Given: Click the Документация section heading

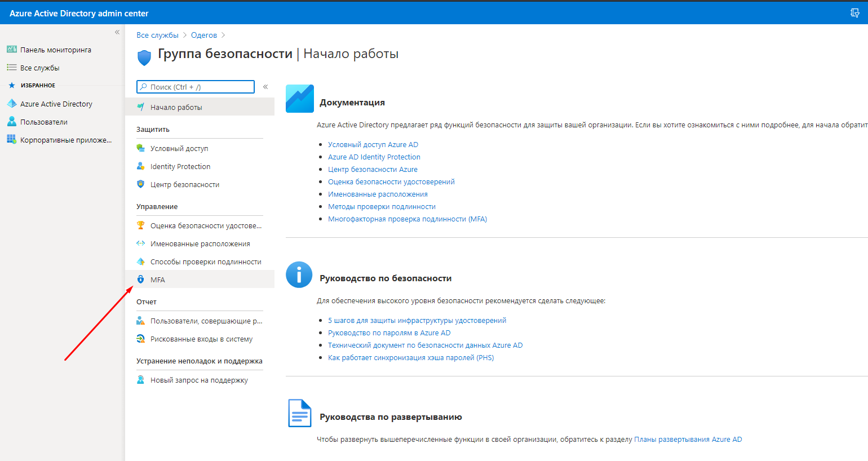Looking at the screenshot, I should (352, 103).
